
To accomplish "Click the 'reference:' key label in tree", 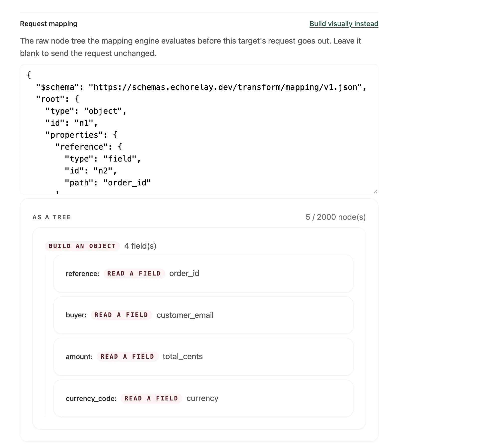I will coord(82,274).
